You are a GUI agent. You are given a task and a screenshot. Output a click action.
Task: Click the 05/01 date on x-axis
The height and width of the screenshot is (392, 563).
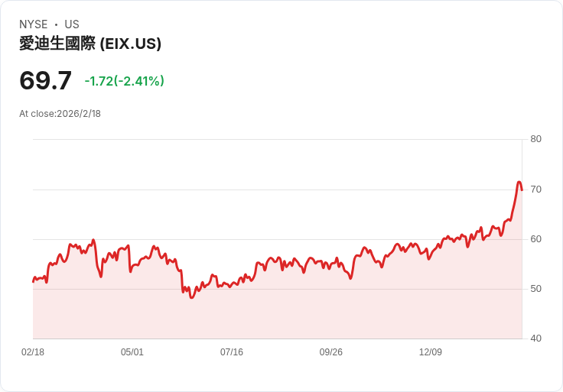(x=132, y=352)
